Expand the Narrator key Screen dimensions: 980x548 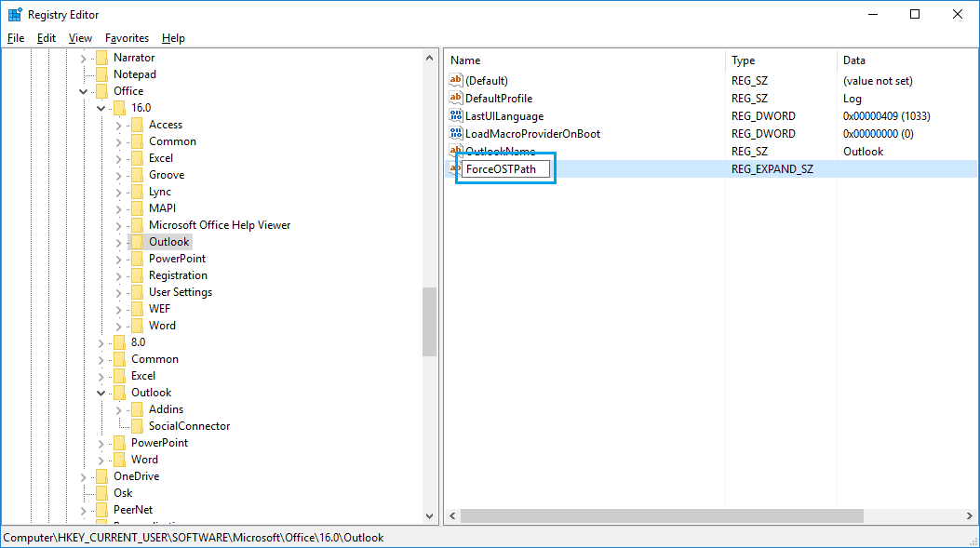coord(83,59)
